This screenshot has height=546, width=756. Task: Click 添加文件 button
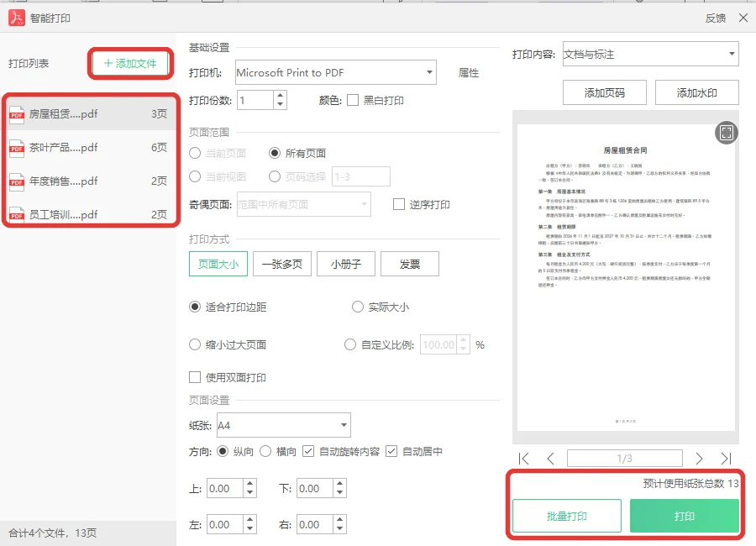tap(130, 63)
